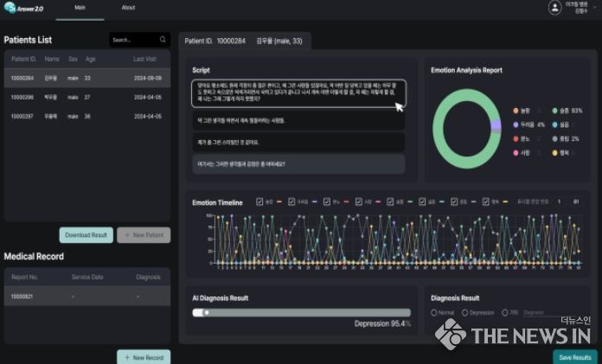Switch to the Main tab
Image resolution: width=602 pixels, height=364 pixels.
(x=80, y=8)
